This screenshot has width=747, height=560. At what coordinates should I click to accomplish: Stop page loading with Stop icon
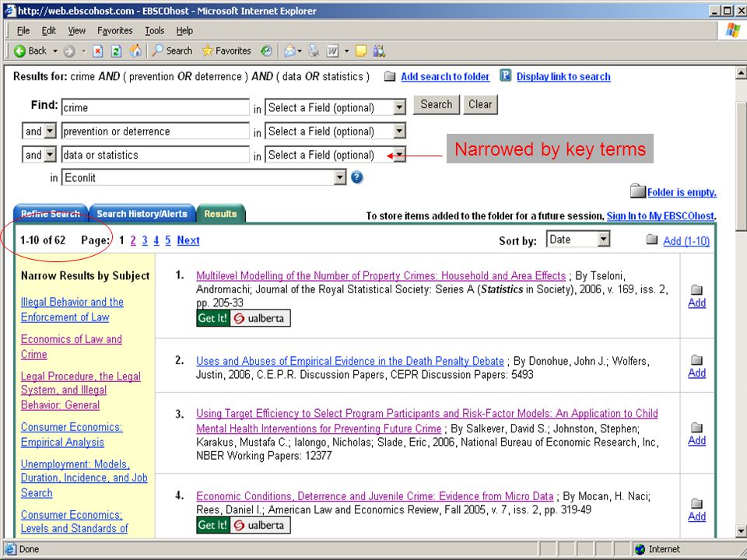pos(98,51)
